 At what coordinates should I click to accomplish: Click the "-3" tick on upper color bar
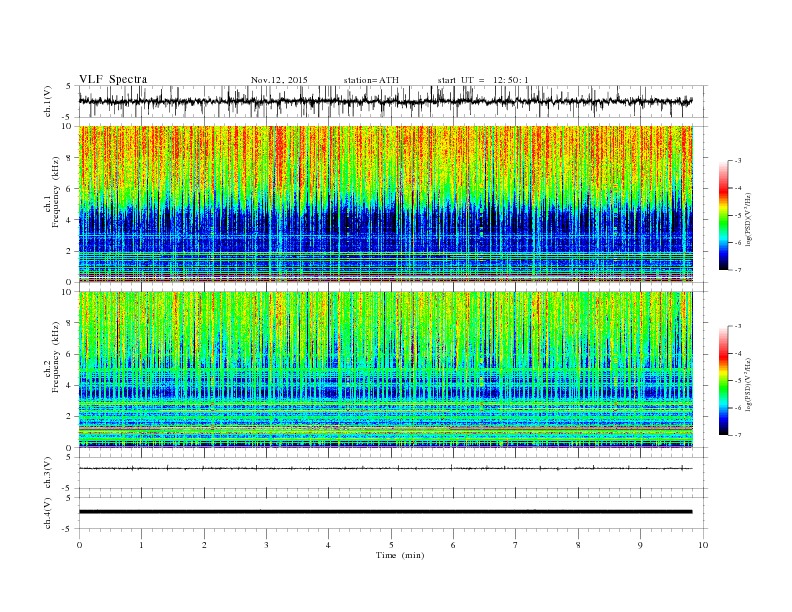738,161
